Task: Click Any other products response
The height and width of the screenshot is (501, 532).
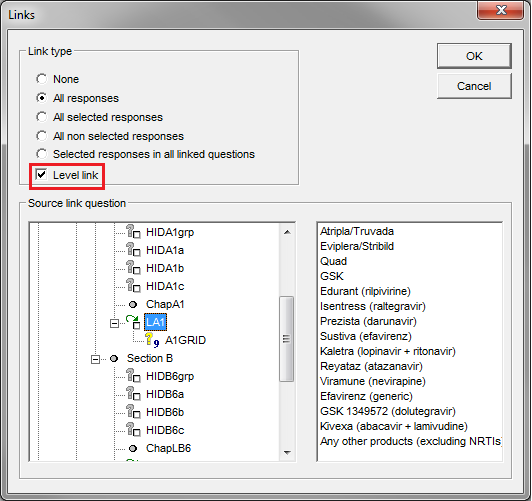Action: point(411,441)
